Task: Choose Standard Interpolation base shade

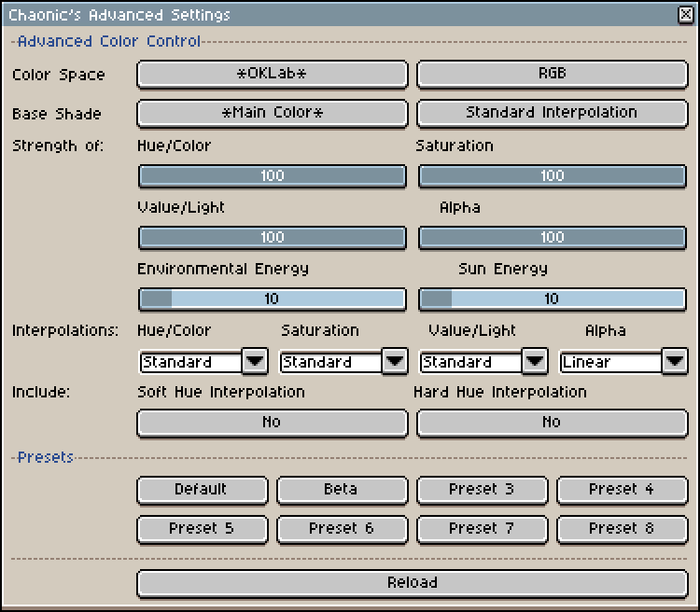Action: (x=553, y=113)
